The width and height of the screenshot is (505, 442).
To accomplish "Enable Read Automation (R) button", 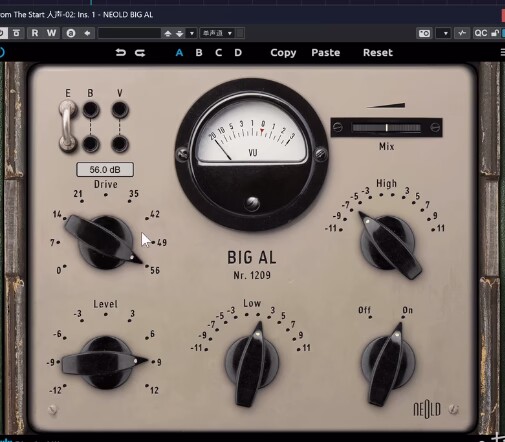I will [x=35, y=33].
